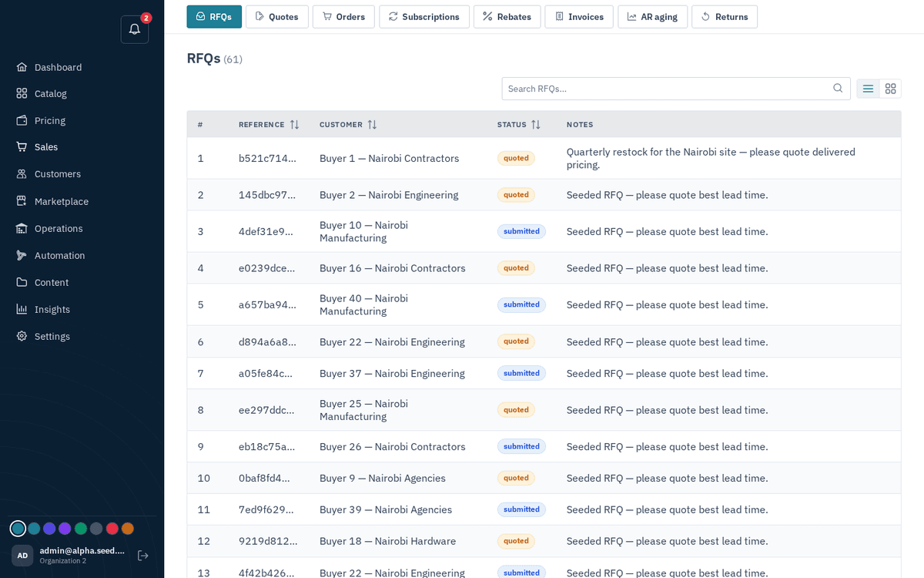Open the Returns tab
Viewport: 924px width, 578px height.
click(x=725, y=17)
